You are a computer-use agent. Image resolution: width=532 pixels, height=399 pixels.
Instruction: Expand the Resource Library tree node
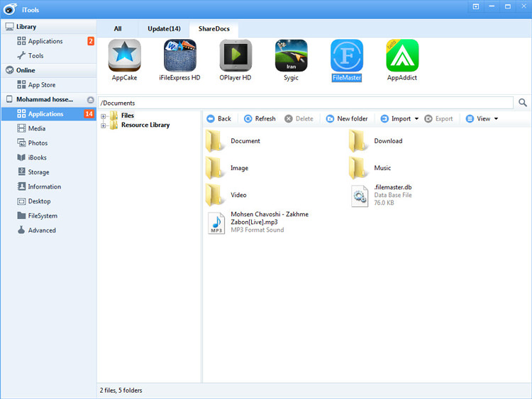pyautogui.click(x=104, y=125)
